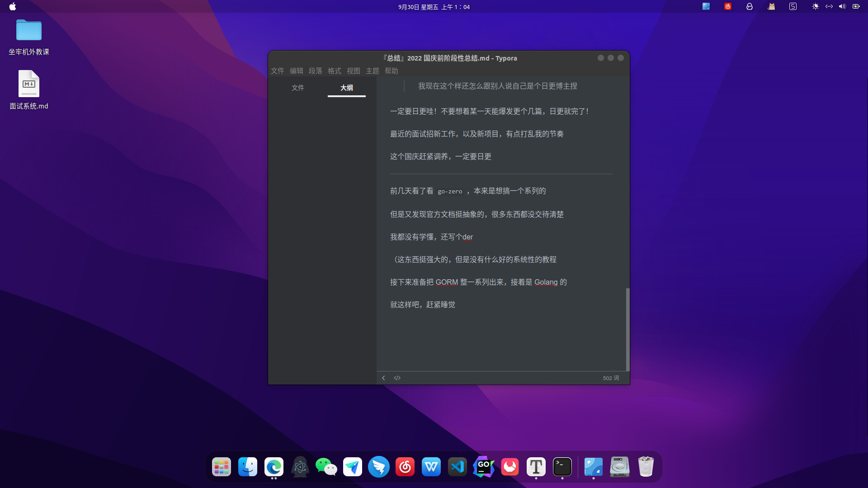
Task: Switch to Typora icon in dock
Action: (536, 467)
